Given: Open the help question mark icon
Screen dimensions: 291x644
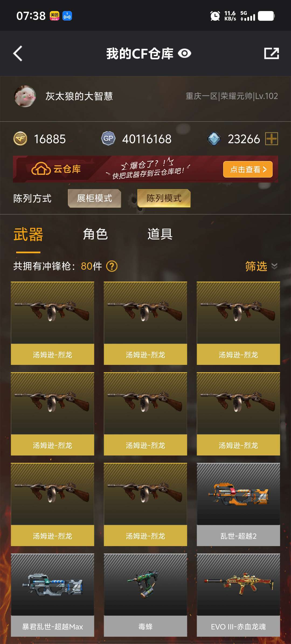Looking at the screenshot, I should pos(112,266).
